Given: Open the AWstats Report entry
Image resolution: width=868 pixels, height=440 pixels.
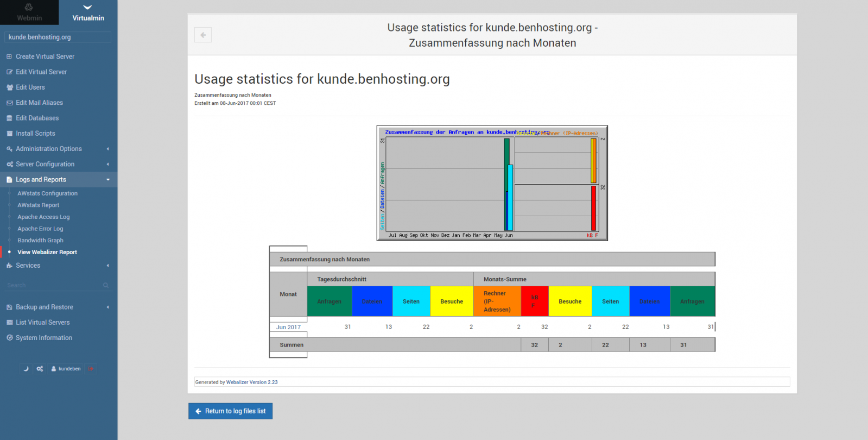Looking at the screenshot, I should pos(38,205).
